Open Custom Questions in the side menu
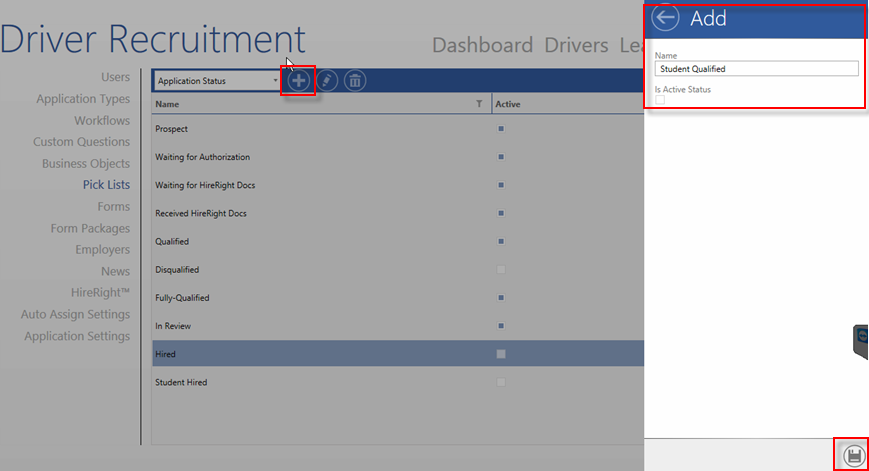The image size is (869, 471). tap(81, 142)
